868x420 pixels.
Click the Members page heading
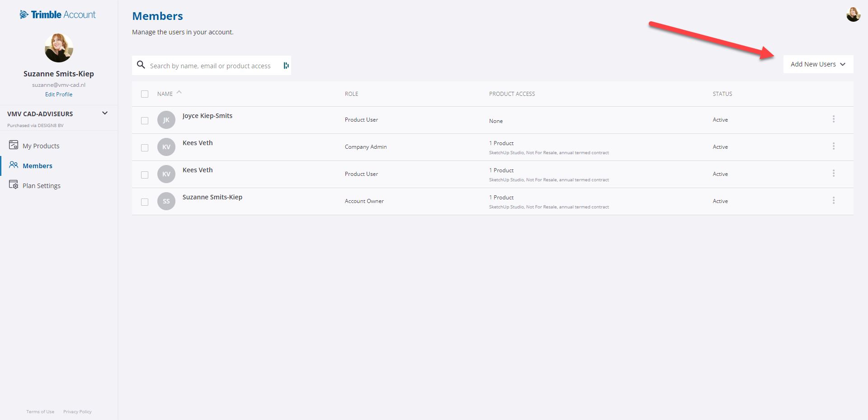tap(157, 16)
